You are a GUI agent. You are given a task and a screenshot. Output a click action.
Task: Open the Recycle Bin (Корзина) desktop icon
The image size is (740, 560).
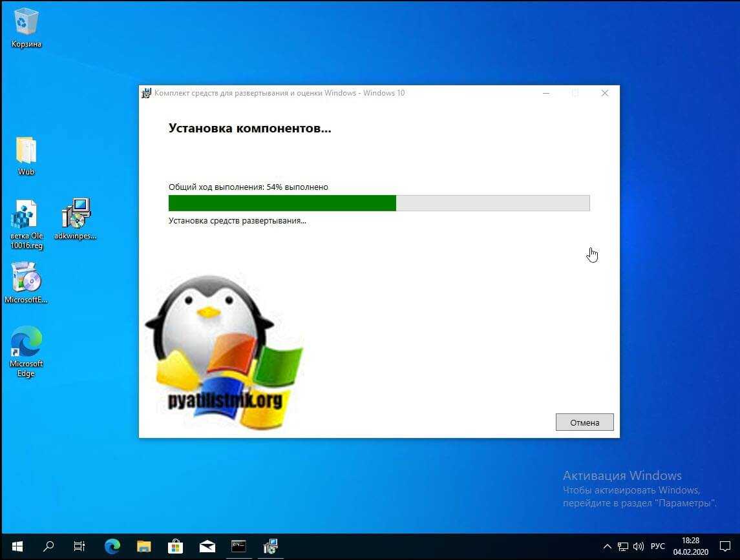(x=26, y=28)
